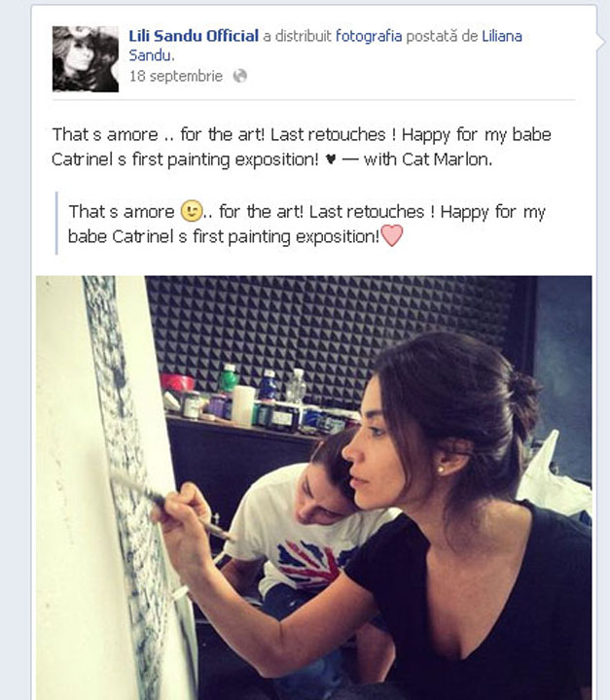610x700 pixels.
Task: Click the globe public-audience icon
Action: (240, 76)
